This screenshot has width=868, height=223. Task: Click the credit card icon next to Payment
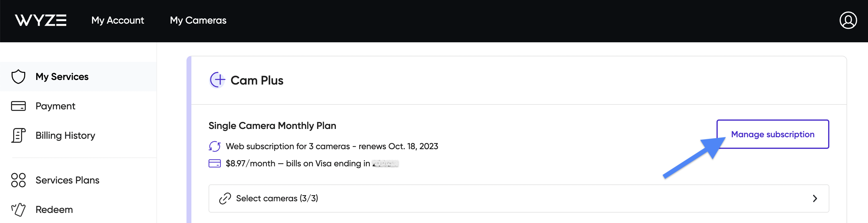coord(18,106)
